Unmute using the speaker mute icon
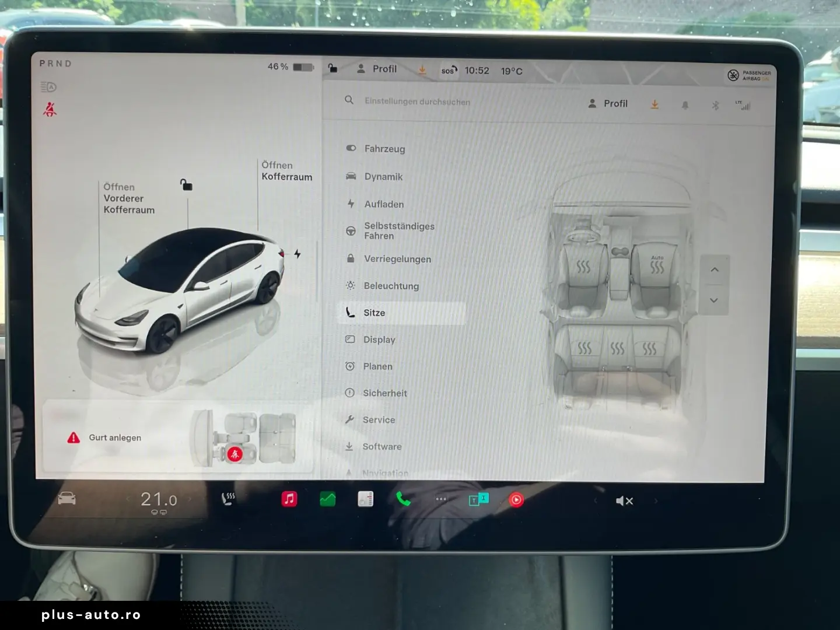840x630 pixels. (624, 501)
